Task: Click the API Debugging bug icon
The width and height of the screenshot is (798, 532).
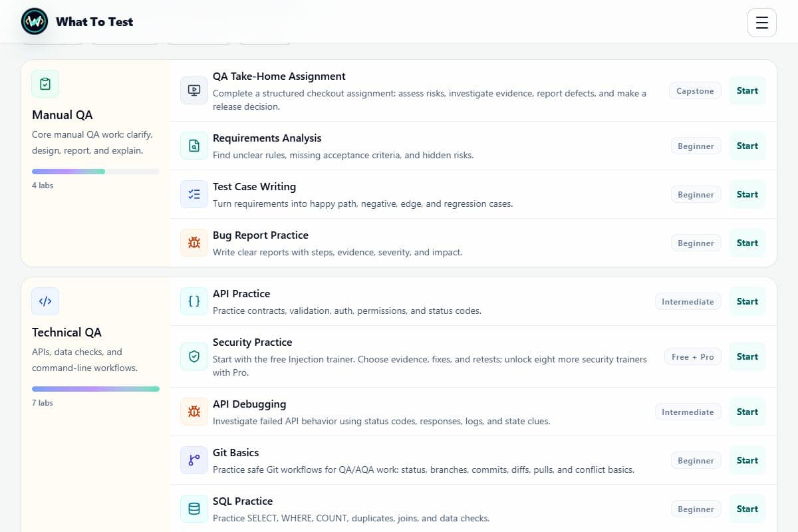Action: click(194, 412)
